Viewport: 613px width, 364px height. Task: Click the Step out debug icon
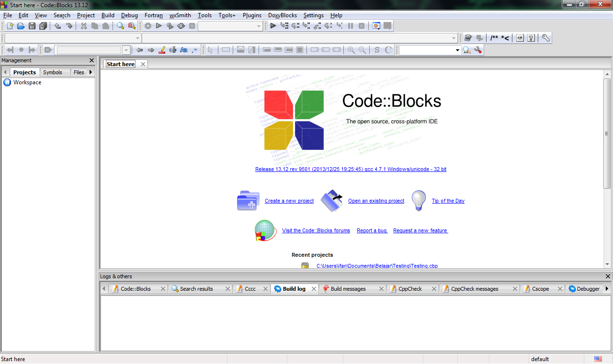coord(318,26)
